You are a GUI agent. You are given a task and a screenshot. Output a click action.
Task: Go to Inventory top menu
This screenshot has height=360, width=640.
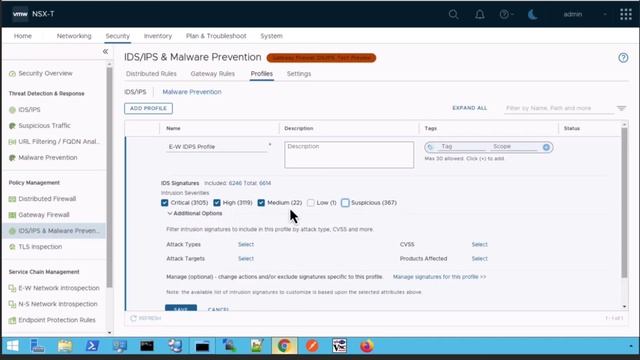tap(158, 36)
